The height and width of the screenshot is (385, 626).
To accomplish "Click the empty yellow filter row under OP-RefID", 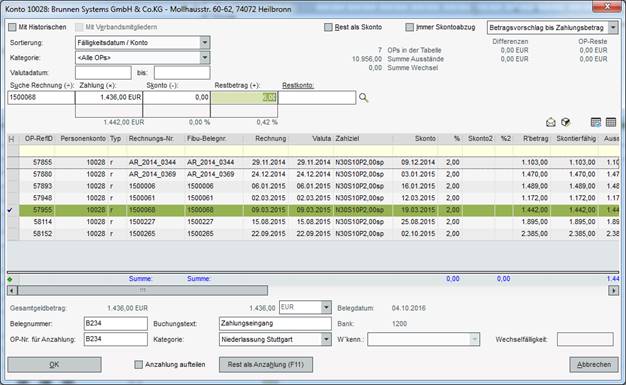I will click(37, 151).
